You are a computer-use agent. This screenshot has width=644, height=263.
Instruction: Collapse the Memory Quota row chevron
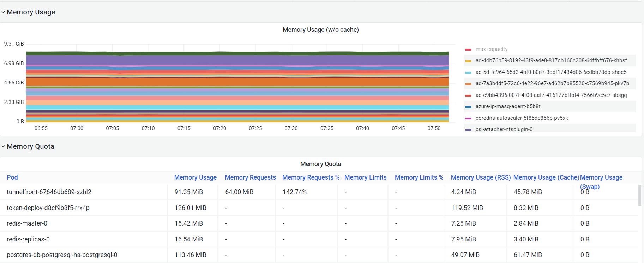tap(3, 146)
